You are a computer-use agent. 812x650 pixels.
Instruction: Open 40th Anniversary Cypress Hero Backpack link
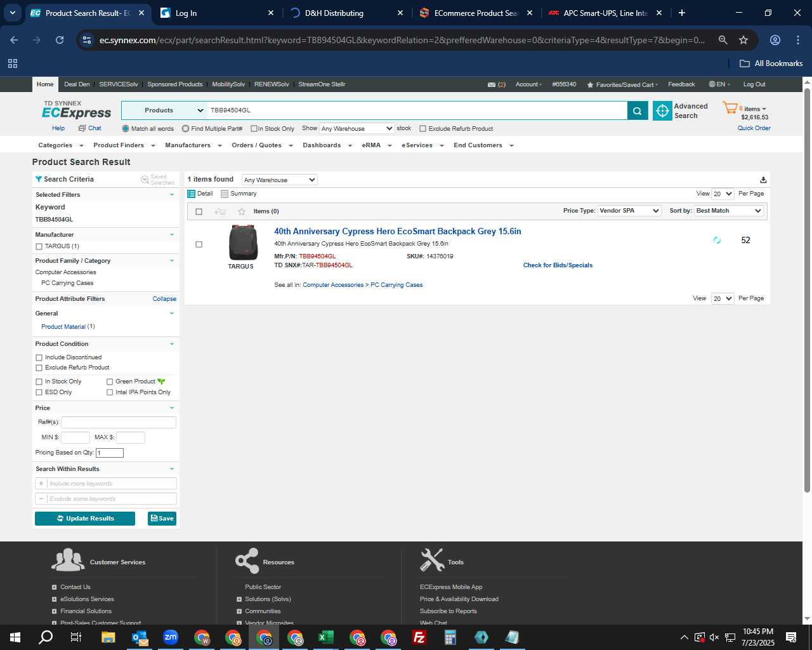[398, 232]
